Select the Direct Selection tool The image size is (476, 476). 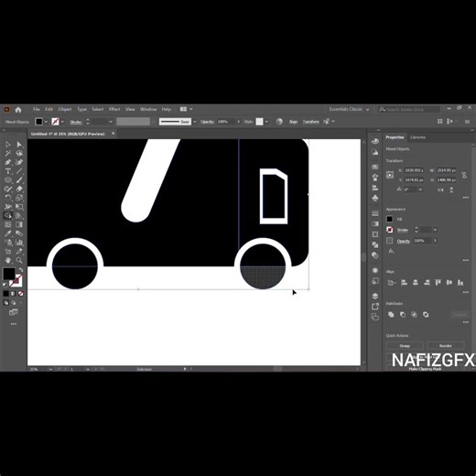[x=19, y=145]
